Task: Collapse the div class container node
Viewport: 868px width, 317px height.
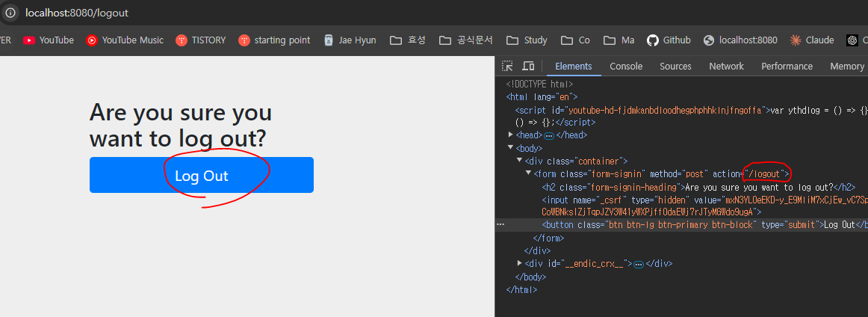Action: point(519,161)
